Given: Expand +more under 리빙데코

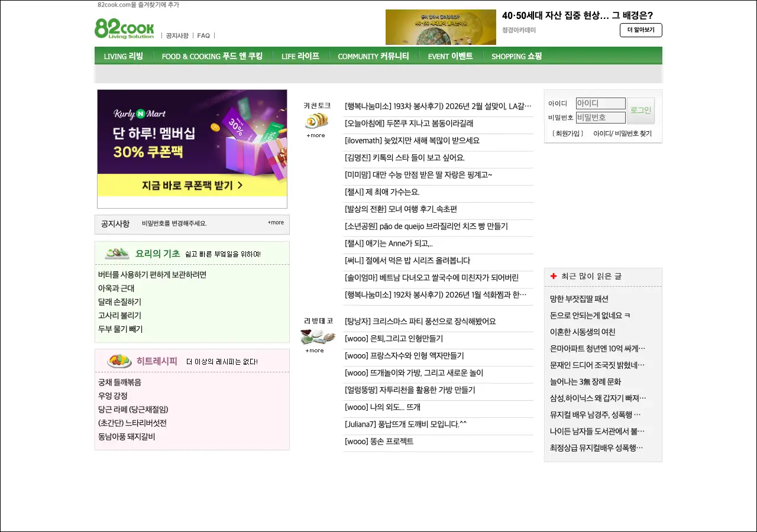Looking at the screenshot, I should [x=315, y=351].
